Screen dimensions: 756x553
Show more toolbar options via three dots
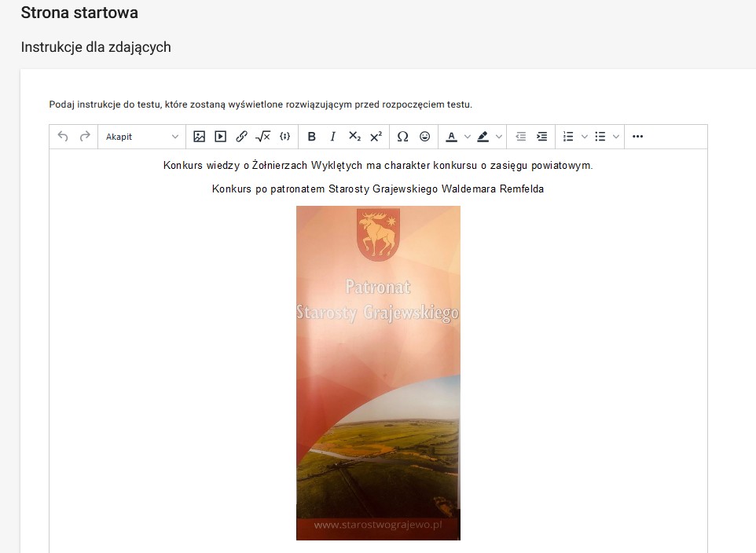coord(637,137)
